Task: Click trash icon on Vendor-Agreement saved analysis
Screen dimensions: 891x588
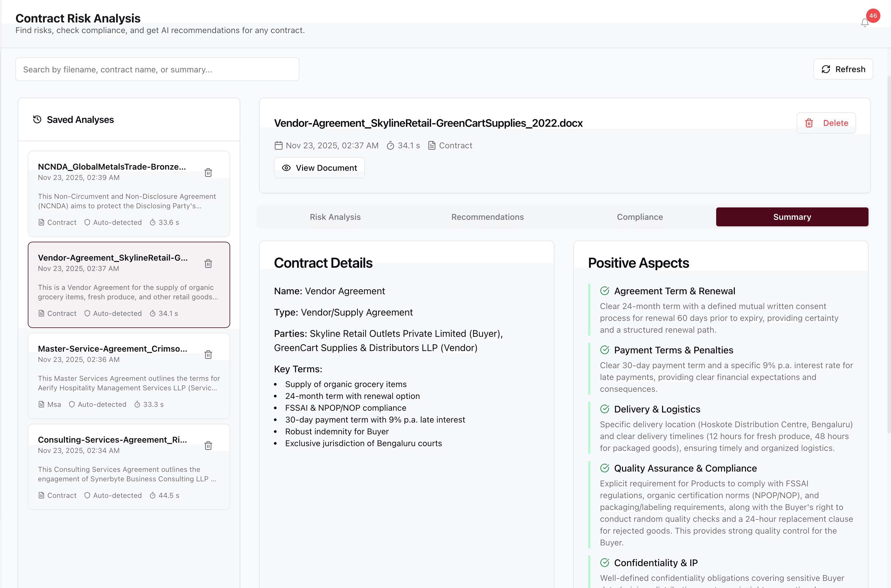Action: click(x=208, y=264)
